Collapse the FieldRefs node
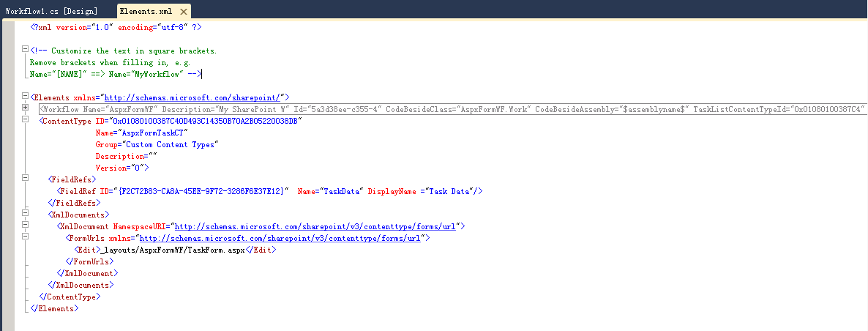The width and height of the screenshot is (868, 331). pos(24,178)
